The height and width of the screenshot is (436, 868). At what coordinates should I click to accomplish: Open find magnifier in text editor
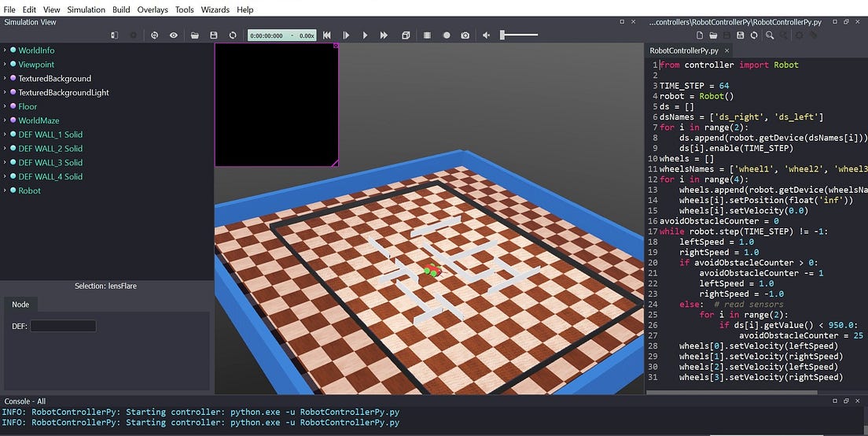point(770,35)
